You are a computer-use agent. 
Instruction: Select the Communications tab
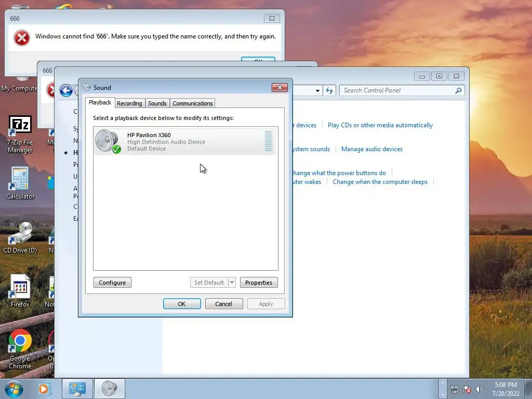pyautogui.click(x=192, y=103)
